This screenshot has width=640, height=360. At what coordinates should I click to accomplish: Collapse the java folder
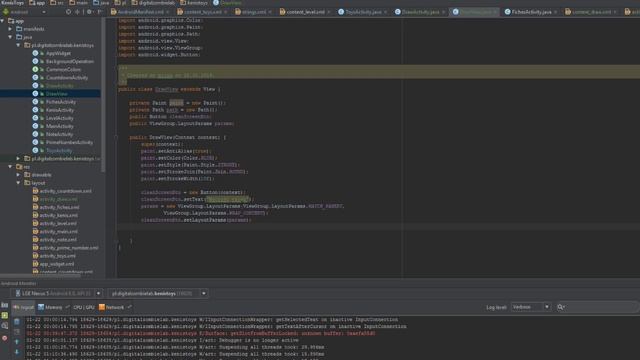coord(11,37)
